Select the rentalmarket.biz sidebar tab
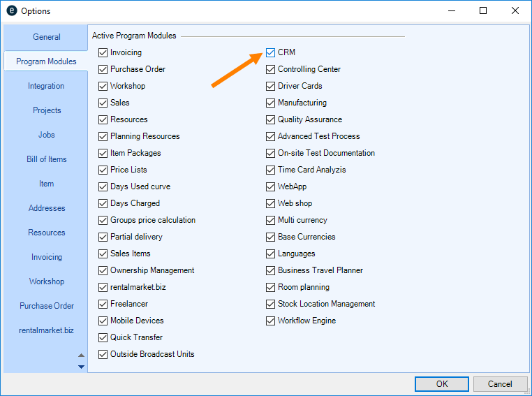 pyautogui.click(x=46, y=330)
